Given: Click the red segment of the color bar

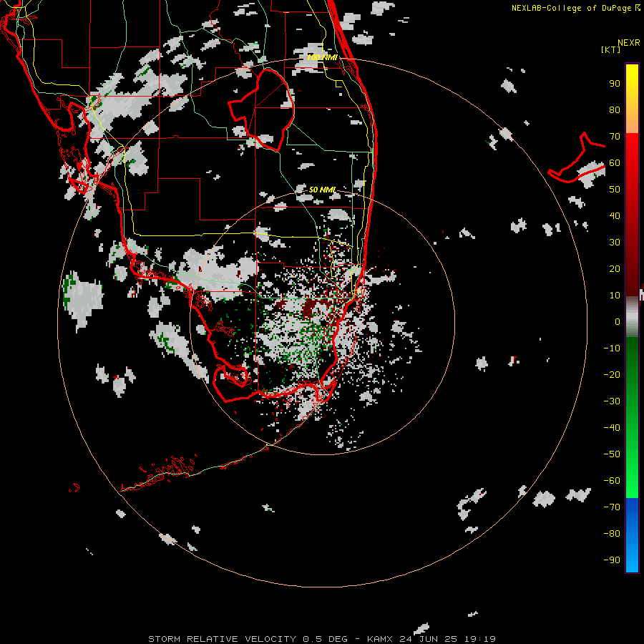Looking at the screenshot, I should (632, 215).
